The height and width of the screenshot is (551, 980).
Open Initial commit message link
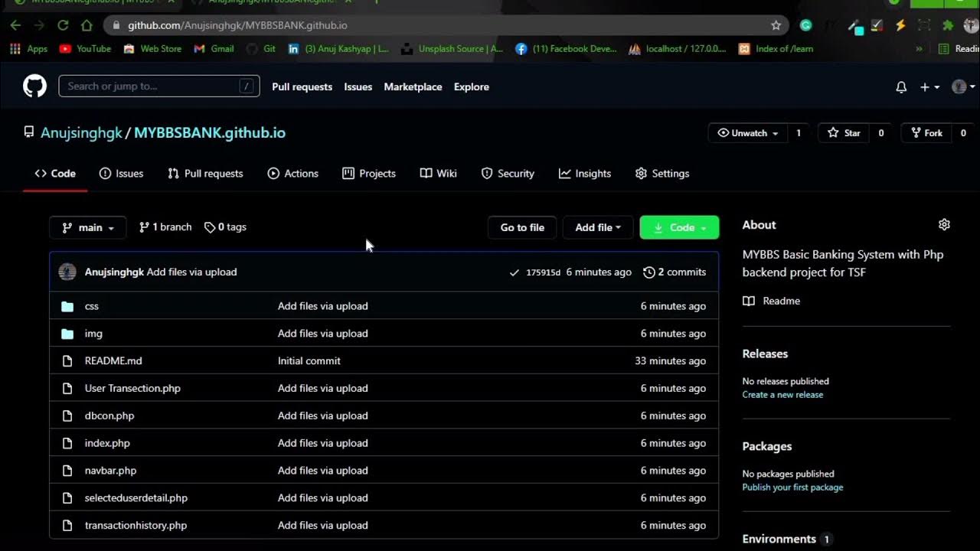309,360
